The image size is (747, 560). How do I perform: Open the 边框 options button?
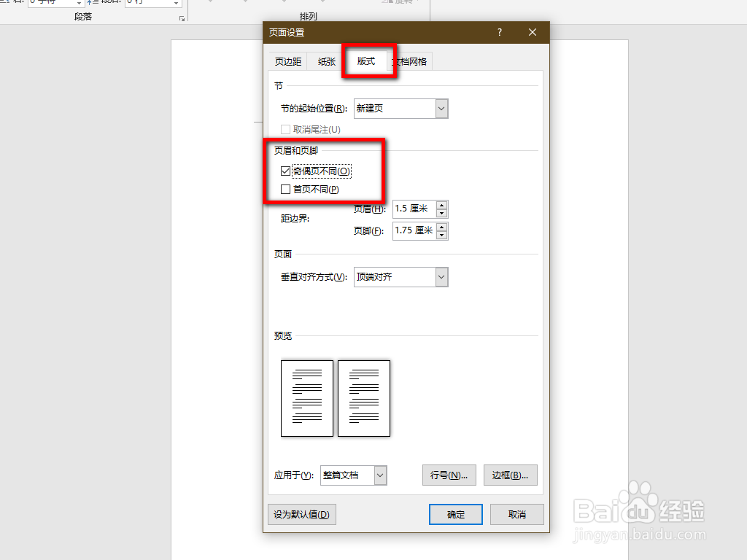click(510, 475)
